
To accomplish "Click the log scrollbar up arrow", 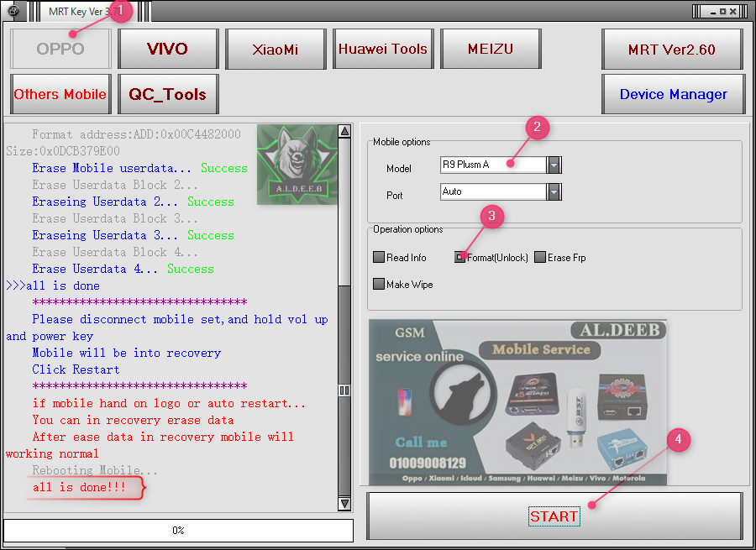I will pyautogui.click(x=344, y=131).
